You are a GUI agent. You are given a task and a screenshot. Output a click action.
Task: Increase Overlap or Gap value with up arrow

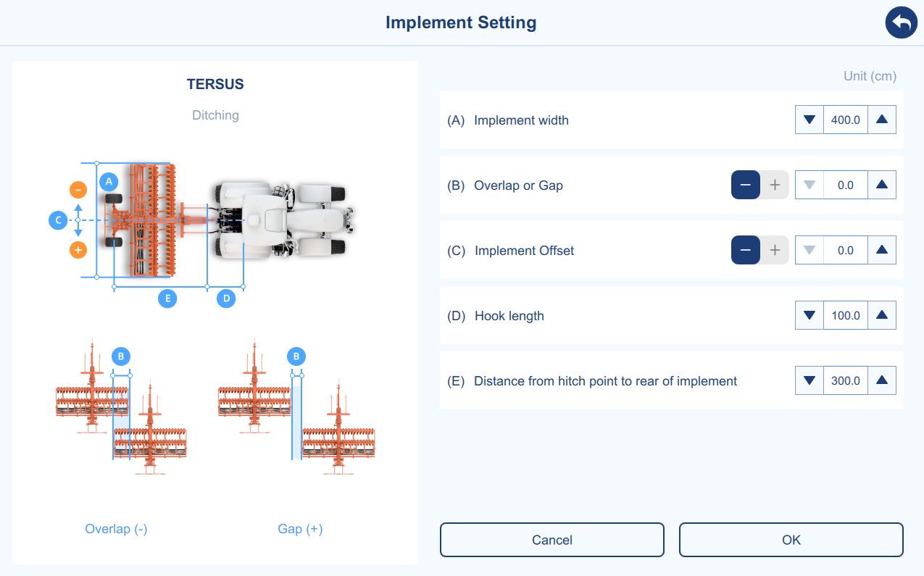pos(882,185)
